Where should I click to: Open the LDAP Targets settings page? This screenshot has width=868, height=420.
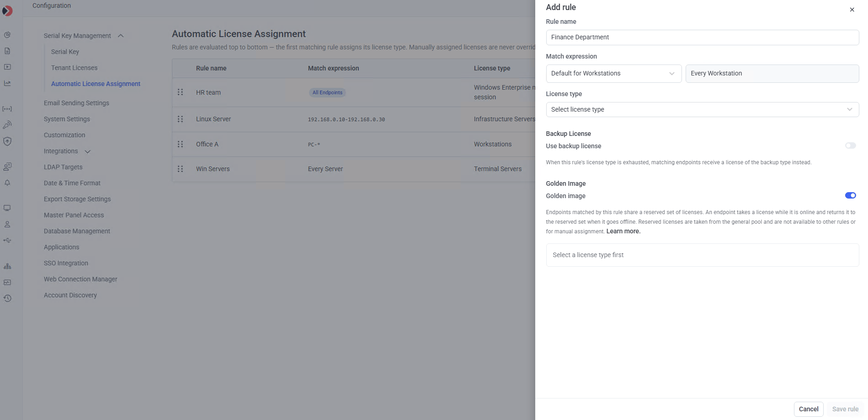click(x=63, y=167)
